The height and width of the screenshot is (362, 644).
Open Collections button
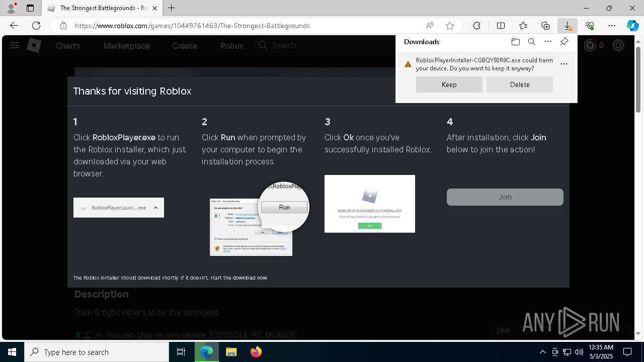[545, 26]
